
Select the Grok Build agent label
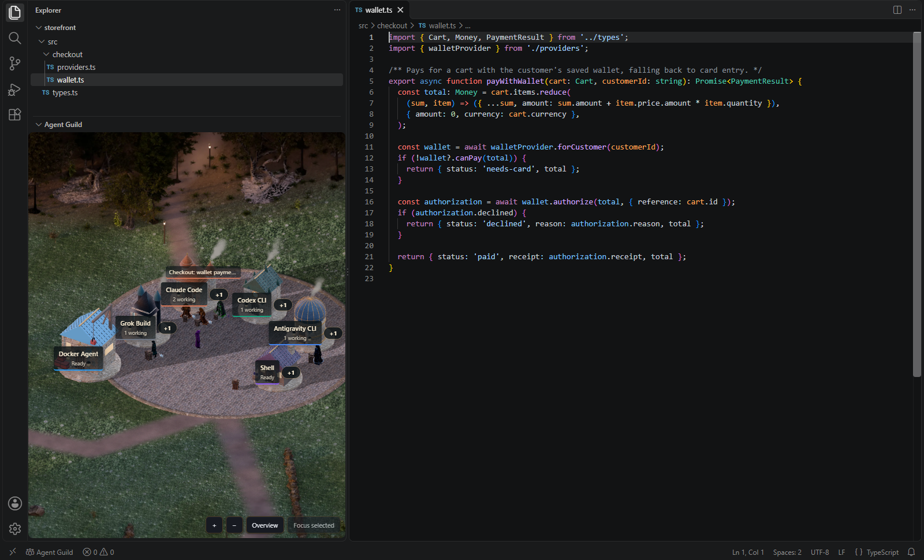tap(135, 327)
